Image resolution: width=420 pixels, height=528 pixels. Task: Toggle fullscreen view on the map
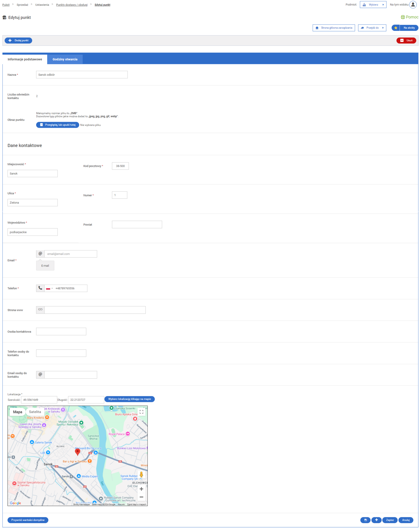point(141,412)
